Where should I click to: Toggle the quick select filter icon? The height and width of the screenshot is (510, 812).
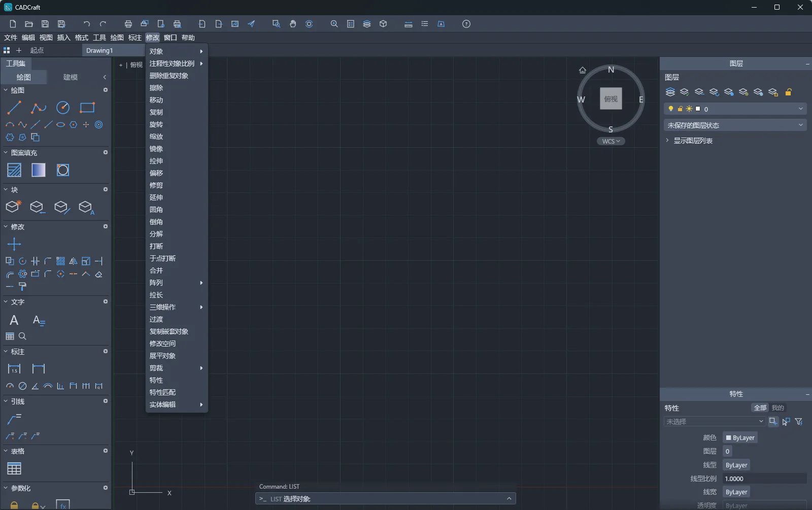click(799, 422)
